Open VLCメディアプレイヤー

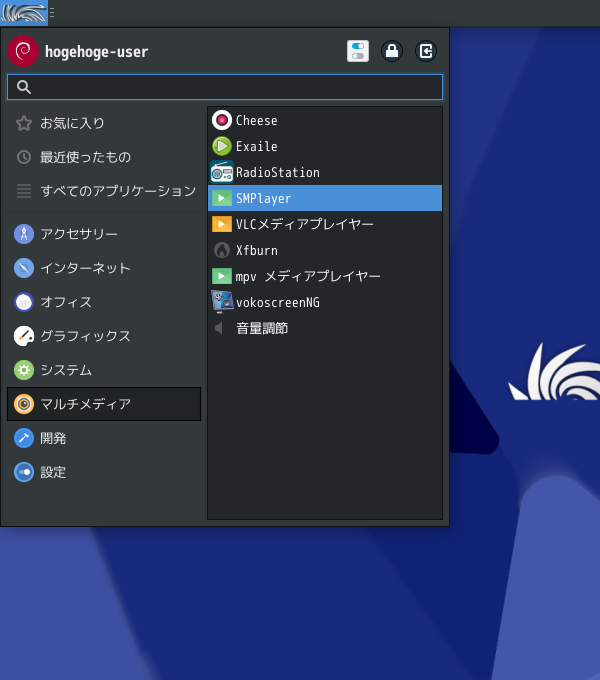coord(325,224)
